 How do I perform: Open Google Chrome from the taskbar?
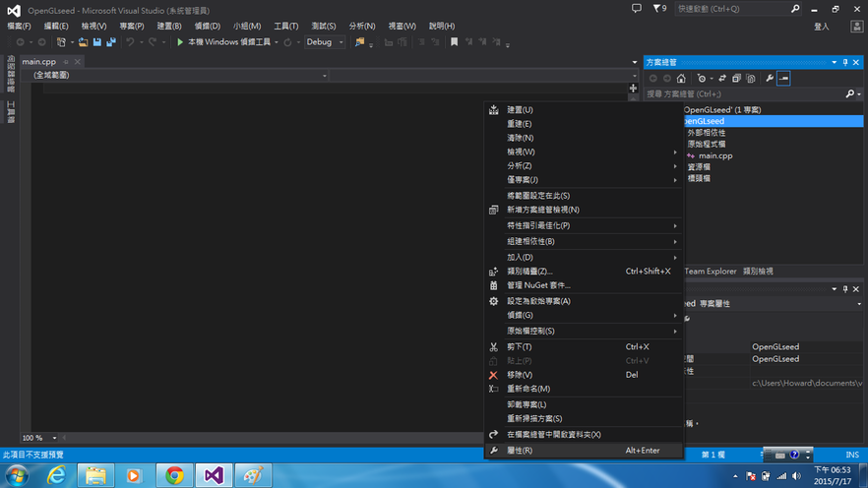[x=175, y=475]
